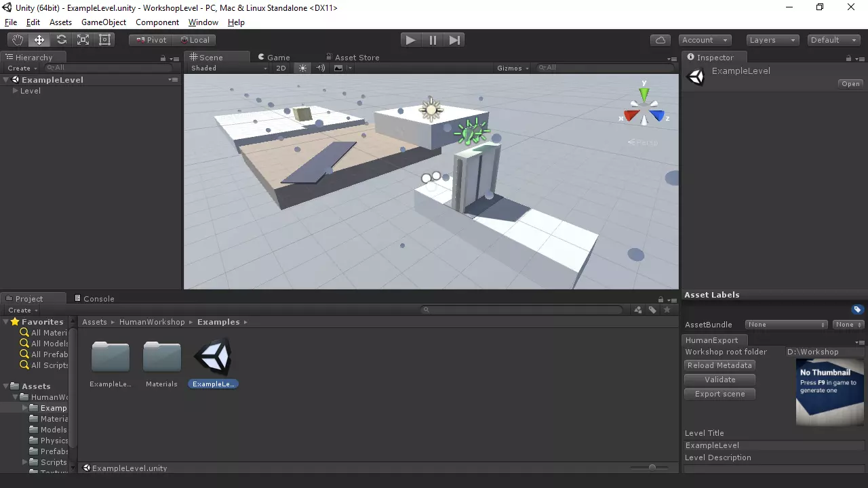Screen dimensions: 868x488
Task: Switch to the Asset Store tab
Action: click(353, 58)
